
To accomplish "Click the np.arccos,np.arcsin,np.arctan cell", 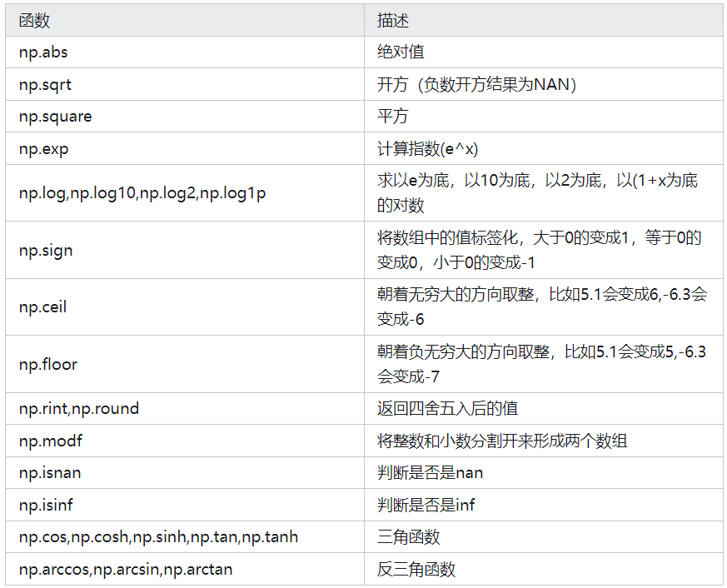I will [x=126, y=570].
